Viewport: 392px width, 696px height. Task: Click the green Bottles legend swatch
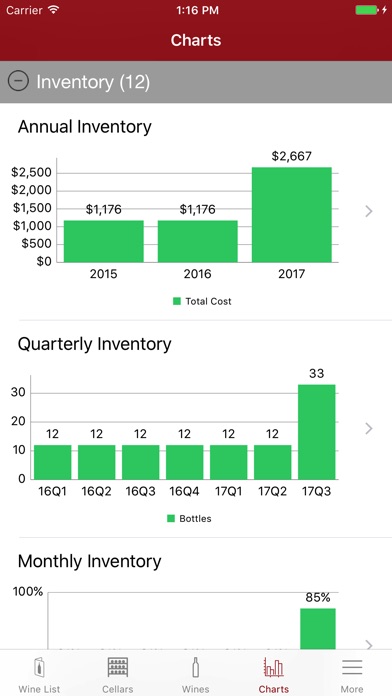coord(171,518)
